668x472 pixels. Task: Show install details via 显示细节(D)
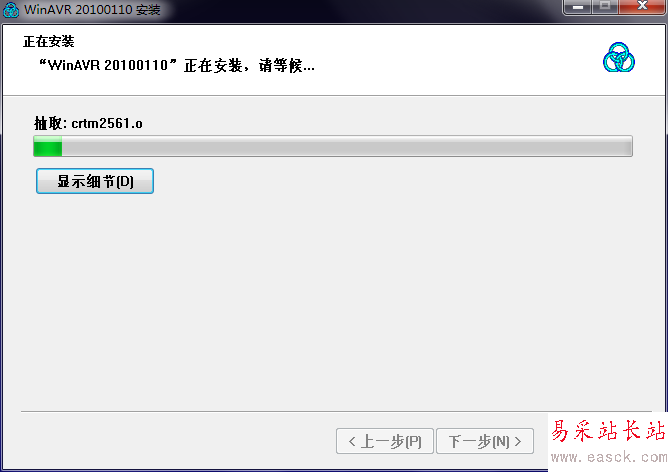pos(95,181)
